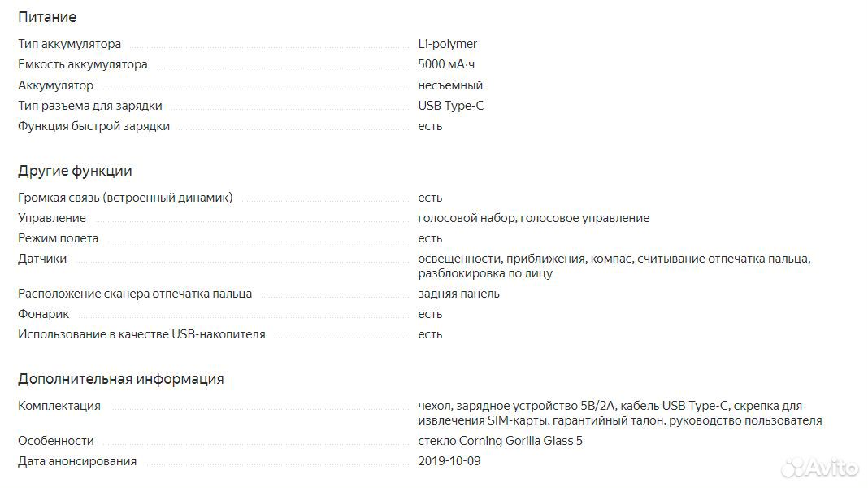Click the задняя панель scanner location value
The image size is (868, 488).
coord(458,294)
